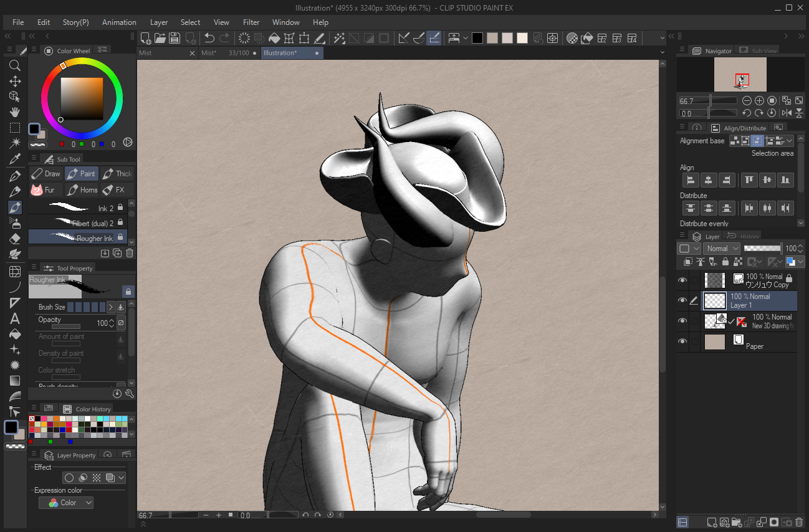This screenshot has width=809, height=532.
Task: Hide the Paper layer
Action: (682, 341)
